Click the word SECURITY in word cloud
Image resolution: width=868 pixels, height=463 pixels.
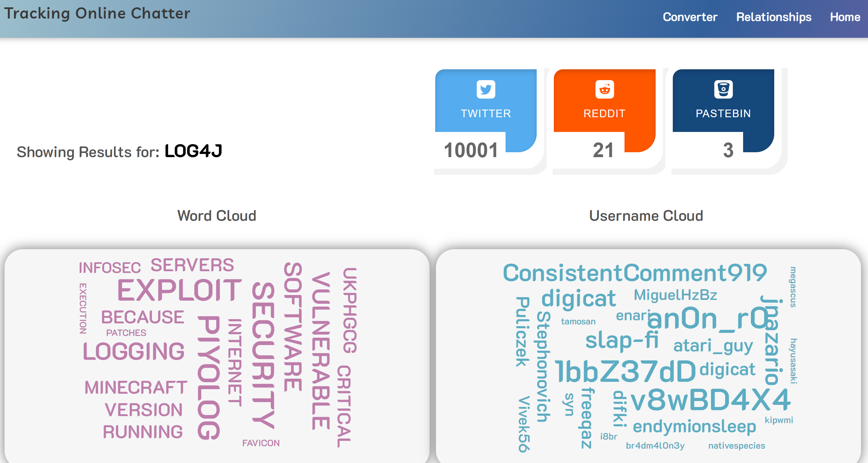click(x=263, y=355)
